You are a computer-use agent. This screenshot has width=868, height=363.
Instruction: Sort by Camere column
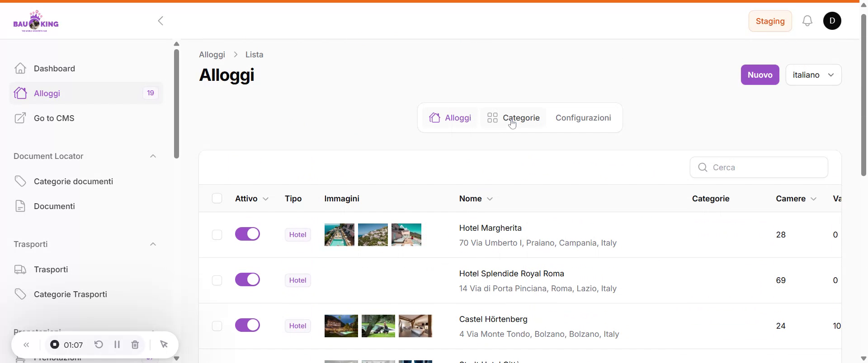click(x=796, y=199)
